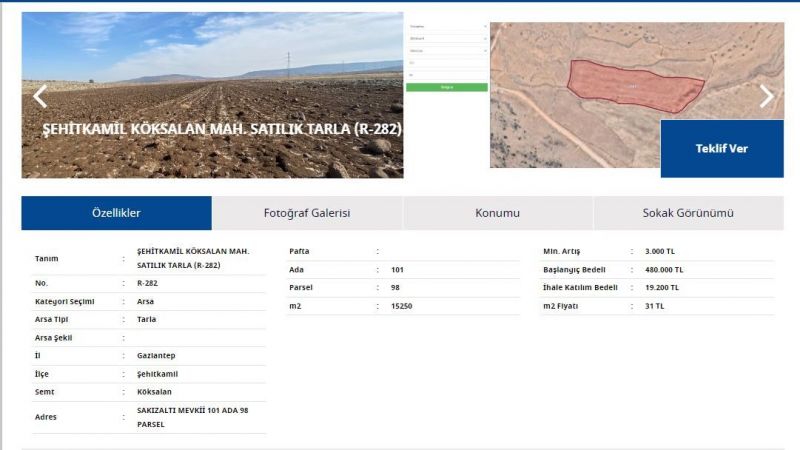Click the ada number input field
The image size is (800, 450).
pyautogui.click(x=447, y=63)
